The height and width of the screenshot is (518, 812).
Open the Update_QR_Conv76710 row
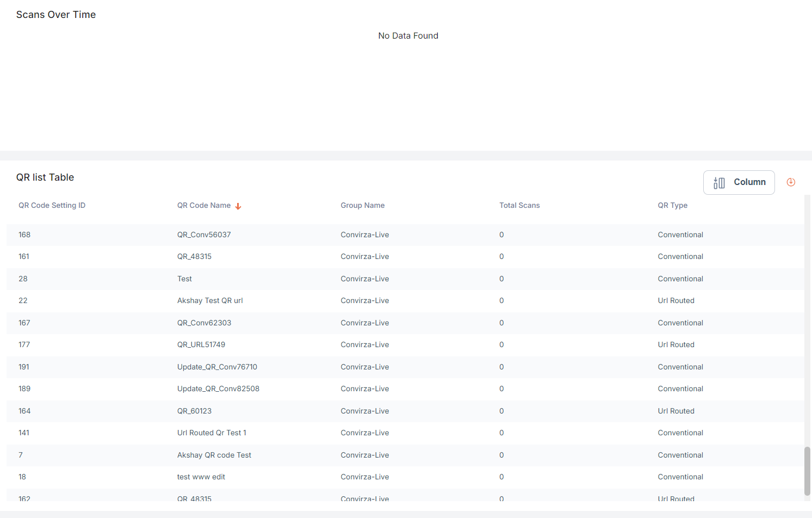217,367
